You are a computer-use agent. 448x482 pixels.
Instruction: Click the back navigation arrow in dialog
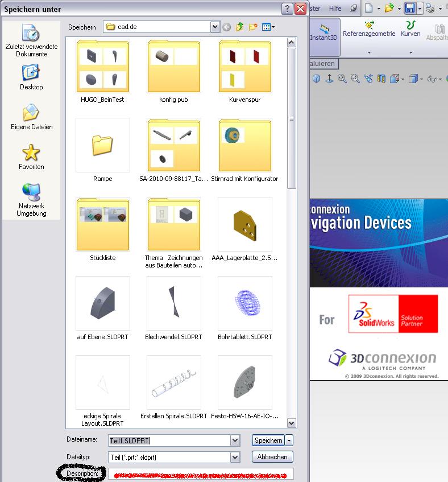click(227, 27)
